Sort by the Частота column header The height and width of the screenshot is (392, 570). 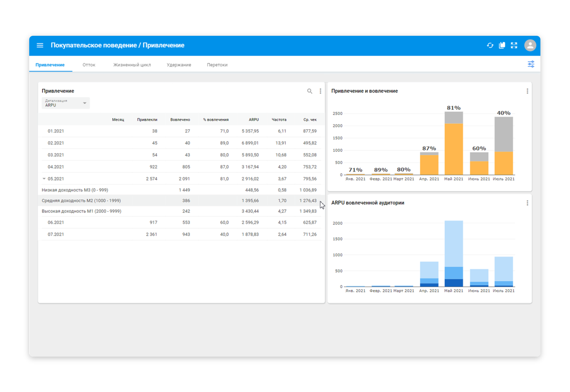point(279,120)
